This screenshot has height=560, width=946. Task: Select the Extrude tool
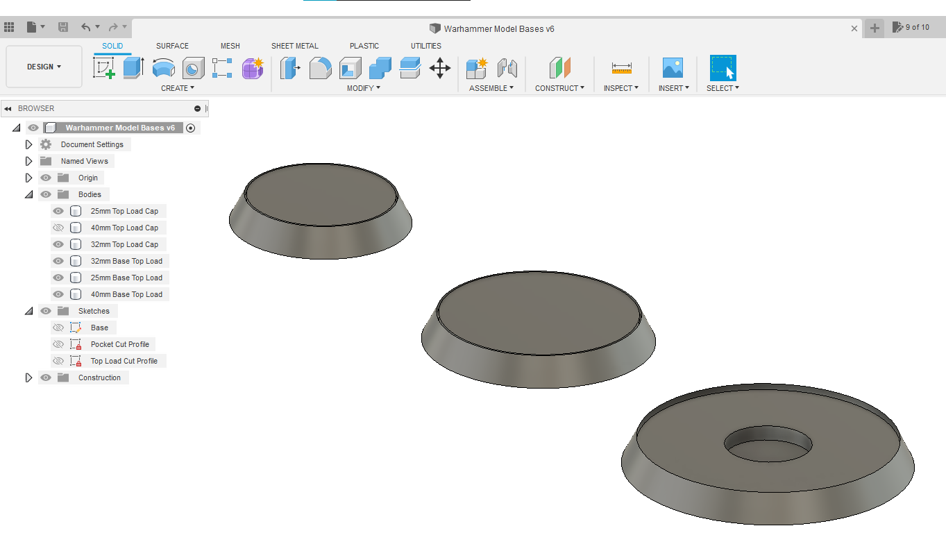pyautogui.click(x=133, y=68)
